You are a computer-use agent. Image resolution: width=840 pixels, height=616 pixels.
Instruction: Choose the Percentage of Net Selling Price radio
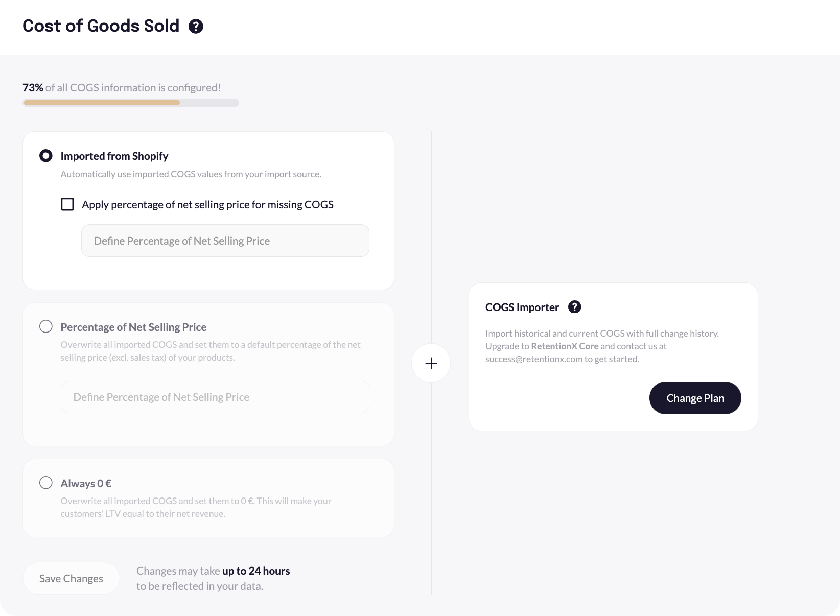click(x=46, y=326)
